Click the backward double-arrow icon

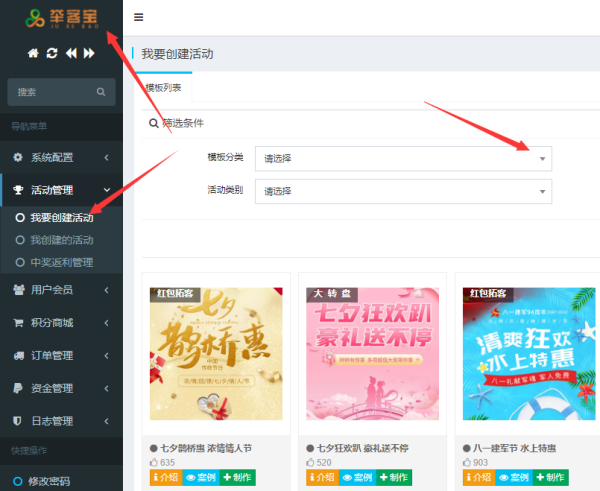pyautogui.click(x=71, y=53)
